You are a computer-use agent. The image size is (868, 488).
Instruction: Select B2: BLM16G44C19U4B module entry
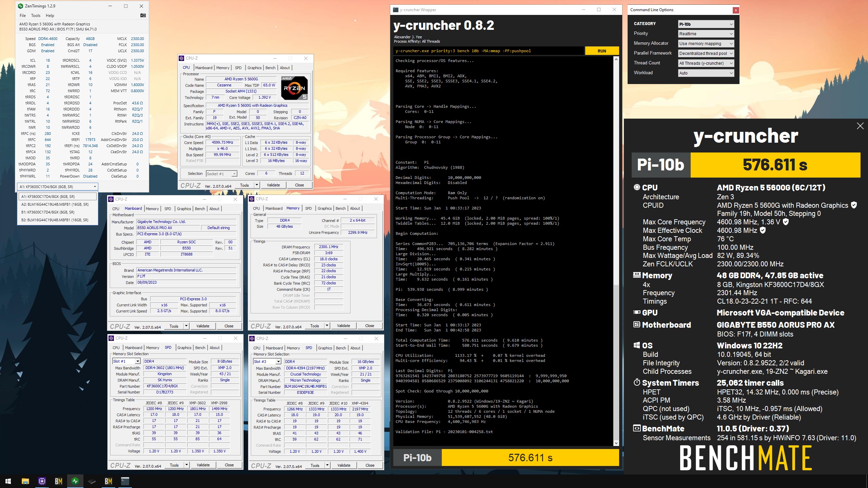tap(57, 220)
